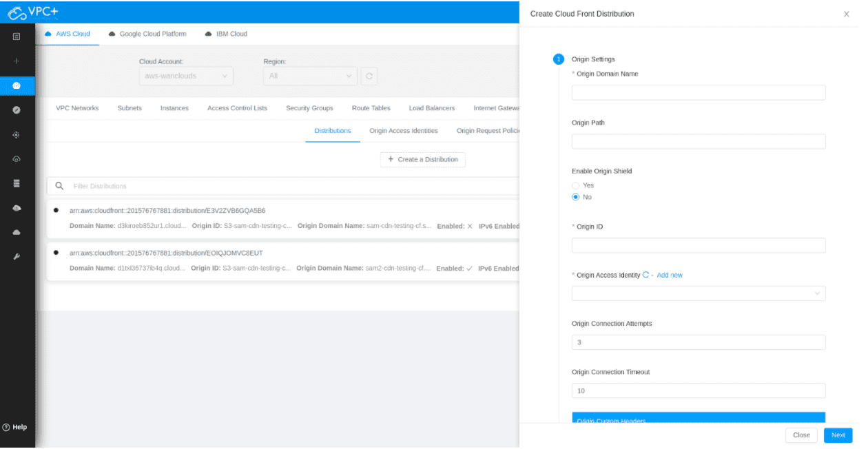Click status dot of distribution E3V2ZVB6GQA5B6
The width and height of the screenshot is (868, 449).
coord(56,210)
